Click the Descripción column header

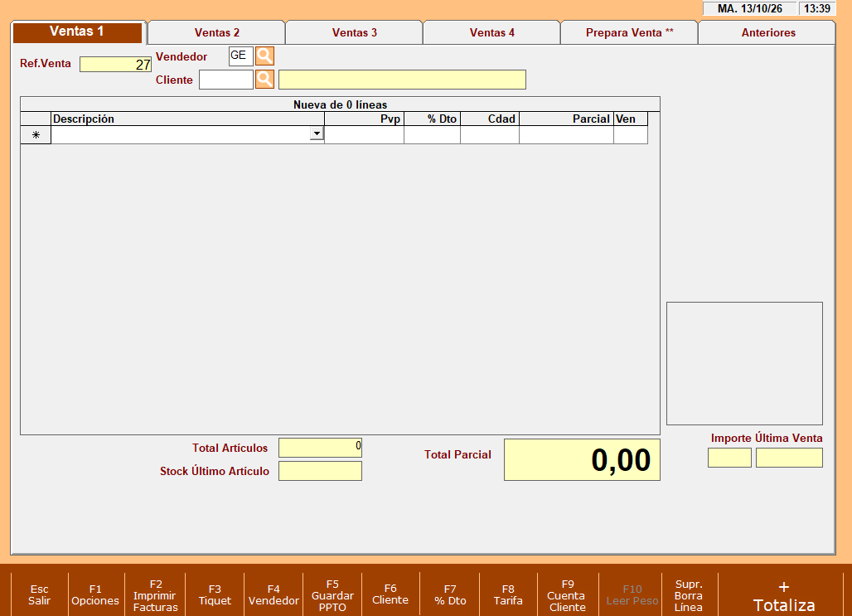coord(187,119)
